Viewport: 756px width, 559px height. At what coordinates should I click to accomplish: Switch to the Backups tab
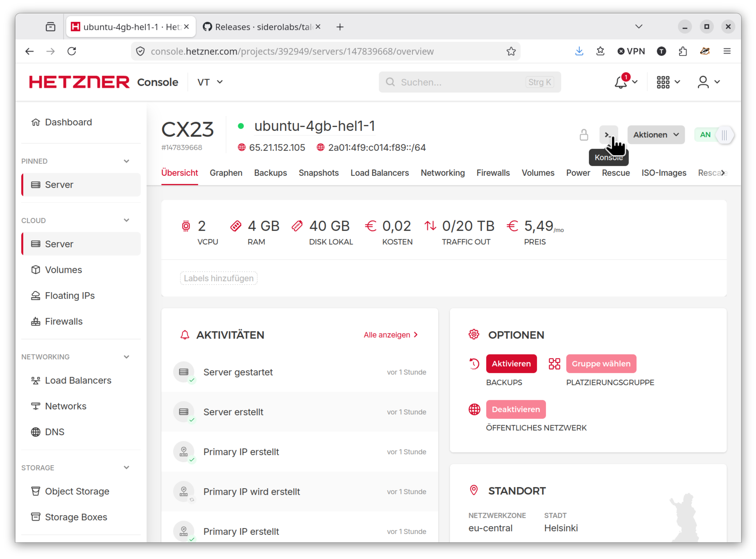271,173
